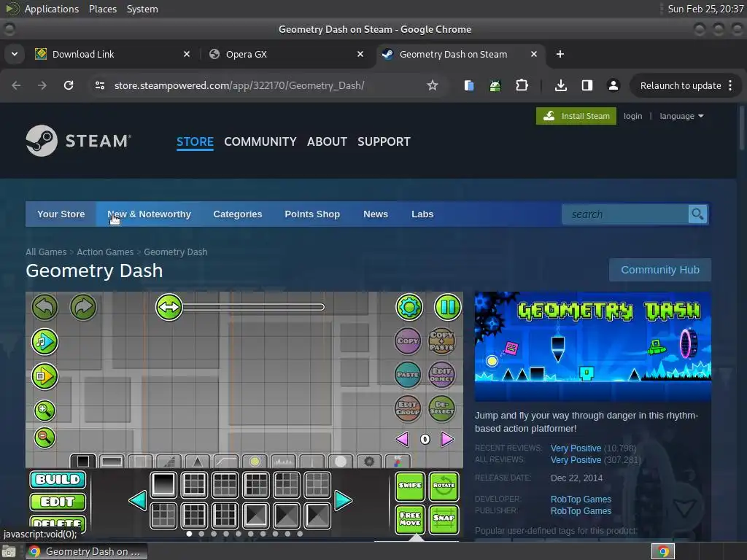Click the editor position slider handle
Viewport: 747px width, 560px height.
point(169,307)
